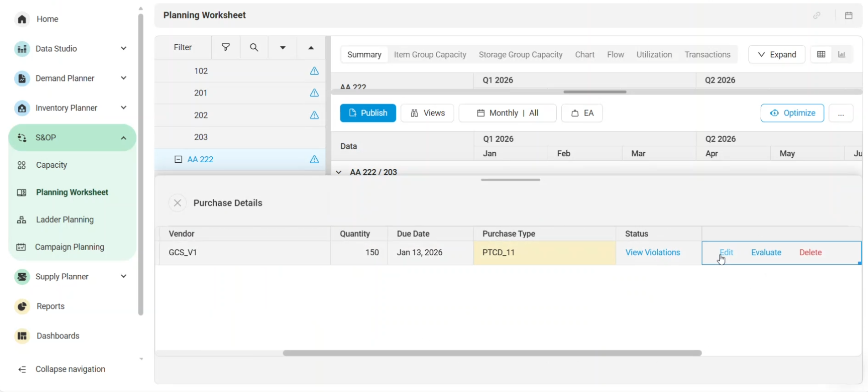This screenshot has width=868, height=392.
Task: Open Ladder Planning in the sidebar
Action: point(65,220)
